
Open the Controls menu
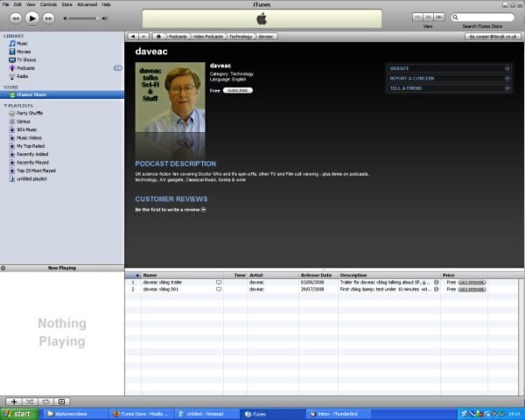point(48,4)
